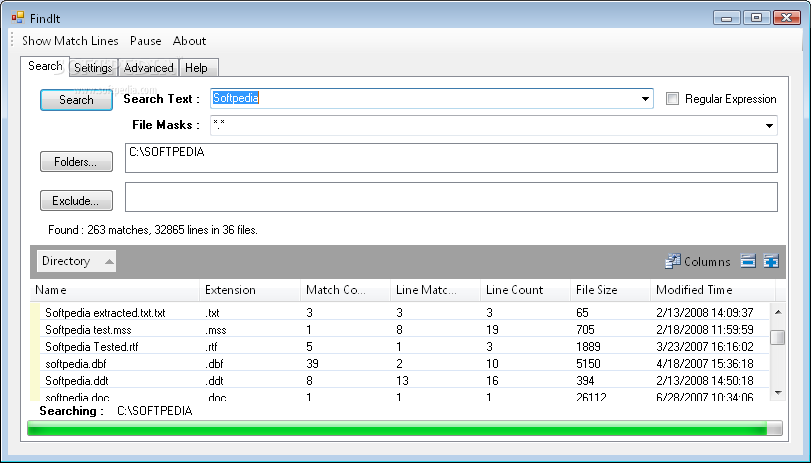
Task: Open the File Masks dropdown arrow
Action: click(x=769, y=126)
